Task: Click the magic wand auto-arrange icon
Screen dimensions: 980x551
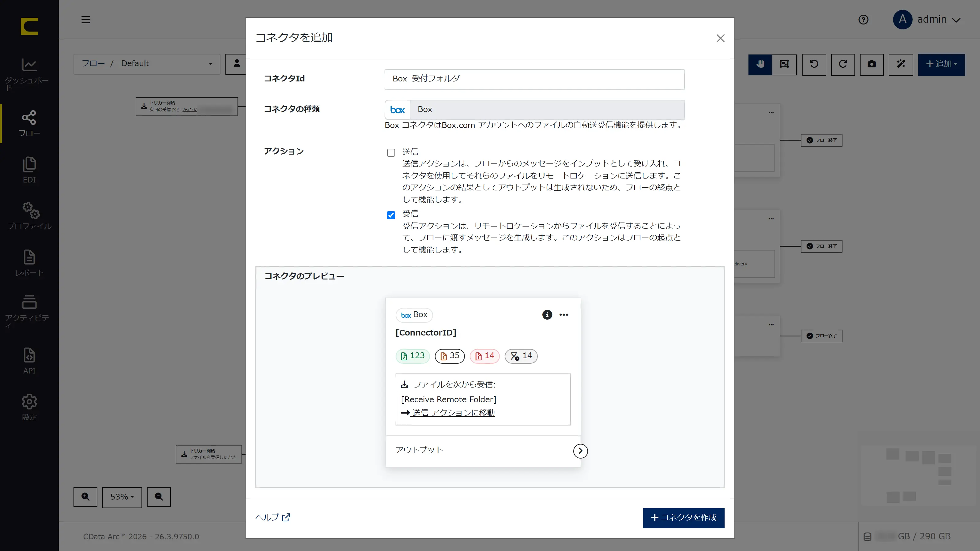Action: click(900, 64)
